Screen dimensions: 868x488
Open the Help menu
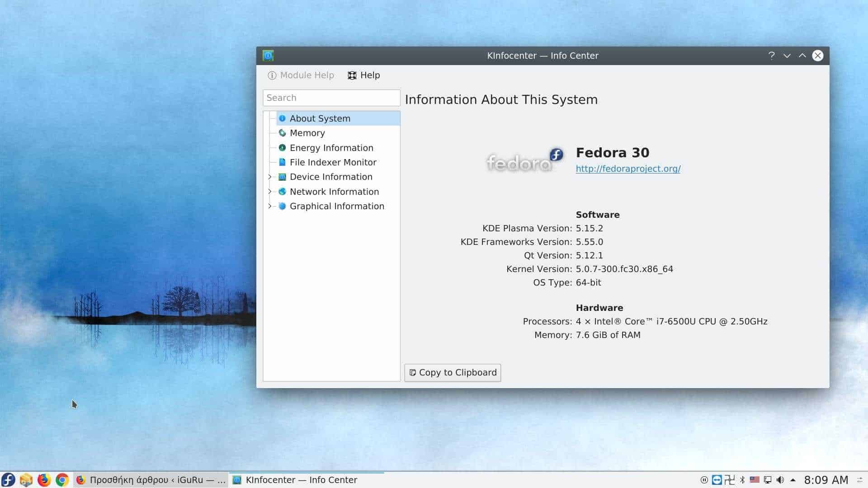364,75
